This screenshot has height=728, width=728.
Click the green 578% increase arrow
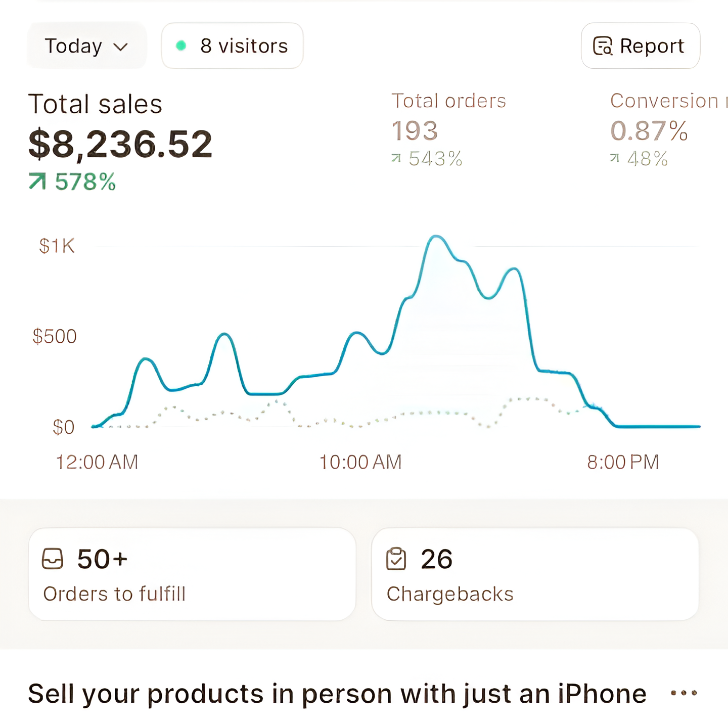tap(37, 181)
